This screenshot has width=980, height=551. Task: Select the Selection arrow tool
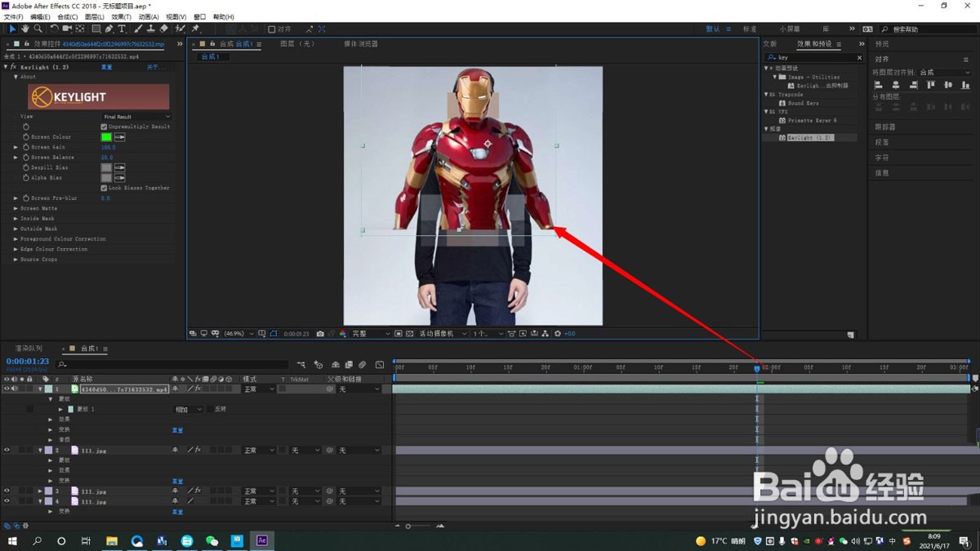click(x=12, y=29)
